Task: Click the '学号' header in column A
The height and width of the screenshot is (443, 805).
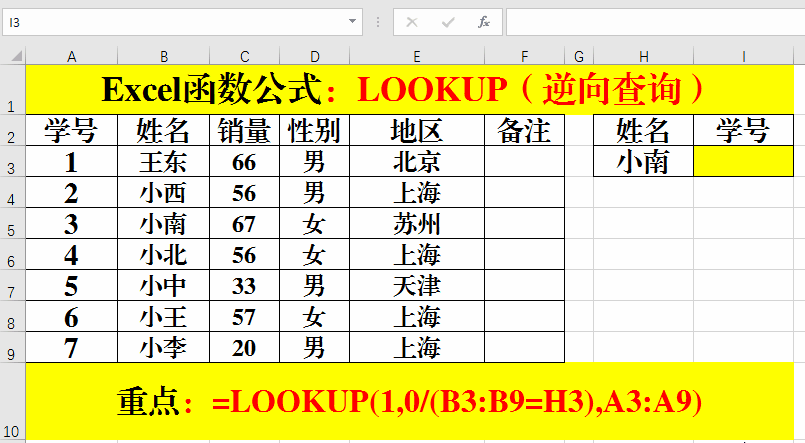Action: [x=71, y=130]
